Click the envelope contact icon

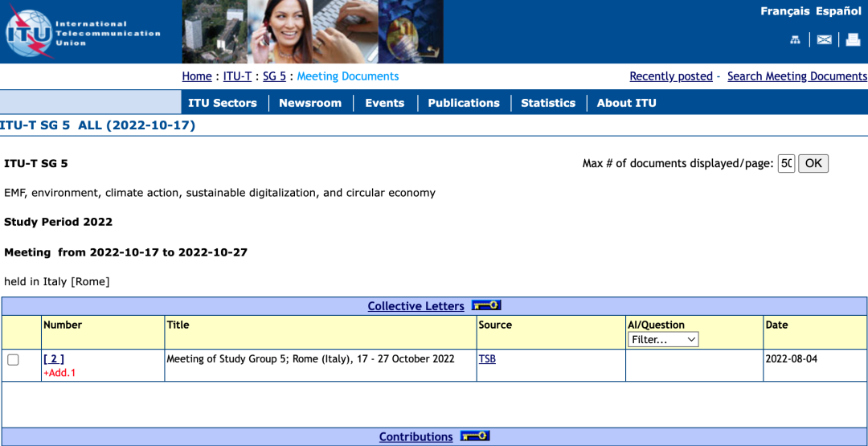tap(825, 39)
